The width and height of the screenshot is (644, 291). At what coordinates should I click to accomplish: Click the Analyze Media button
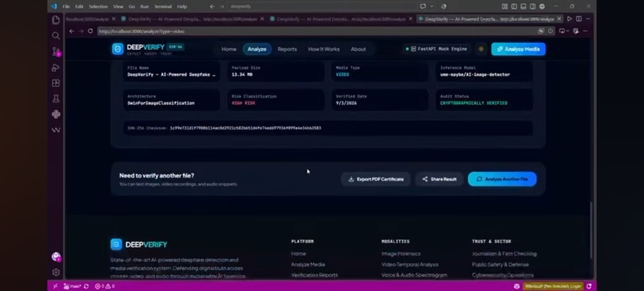(519, 49)
